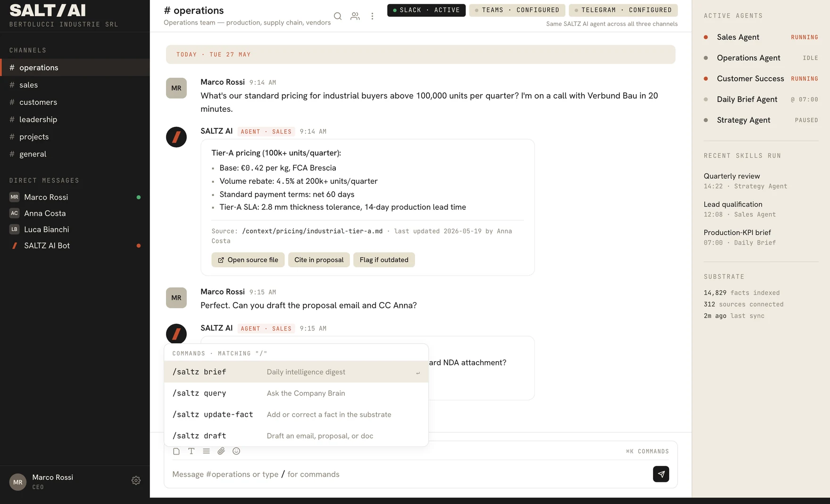Image resolution: width=830 pixels, height=504 pixels.
Task: Click the ⌘K Commands shortcut label
Action: tap(647, 451)
